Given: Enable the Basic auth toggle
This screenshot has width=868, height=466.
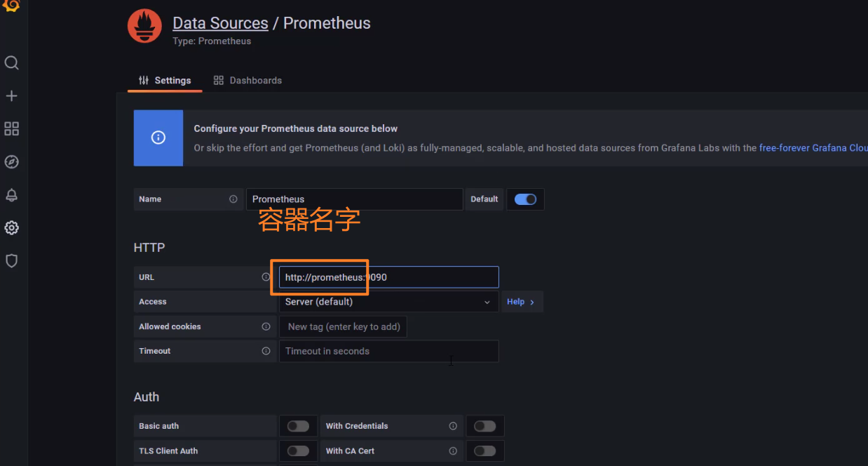Looking at the screenshot, I should (x=298, y=426).
